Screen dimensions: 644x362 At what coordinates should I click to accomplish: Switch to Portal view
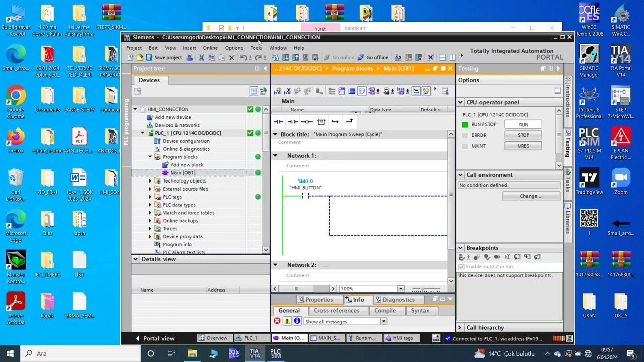point(155,338)
